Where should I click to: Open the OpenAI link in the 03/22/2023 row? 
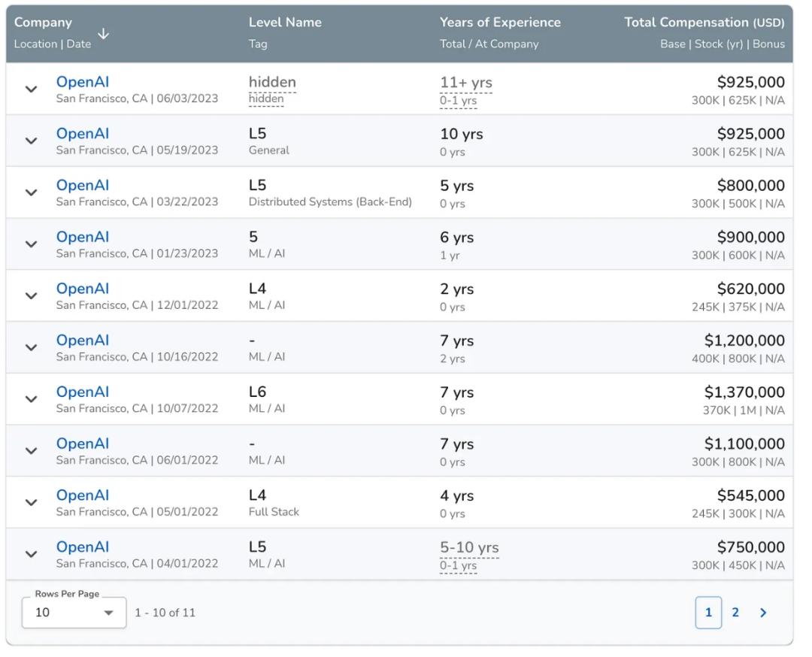pyautogui.click(x=83, y=186)
